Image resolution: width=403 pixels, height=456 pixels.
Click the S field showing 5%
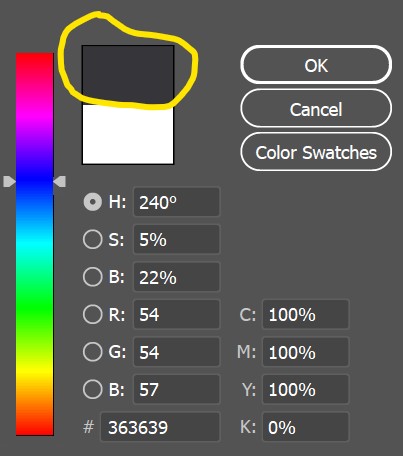tap(176, 239)
